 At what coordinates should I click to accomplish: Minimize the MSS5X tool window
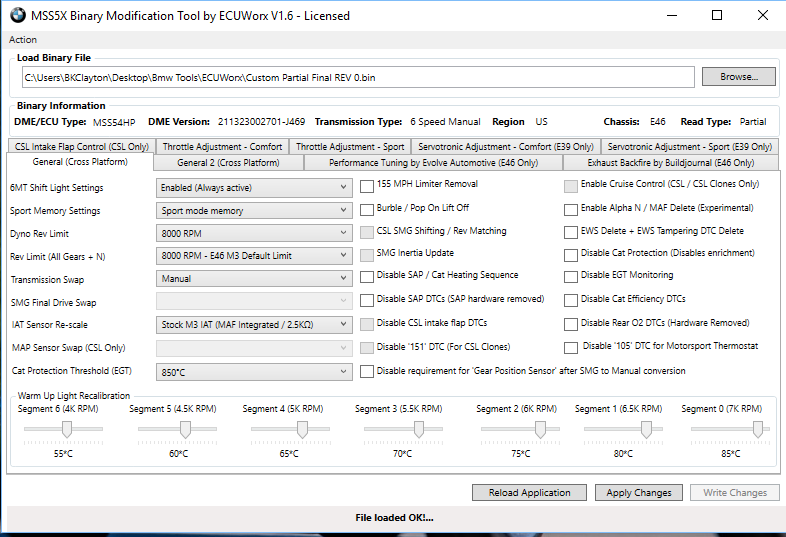pos(672,16)
